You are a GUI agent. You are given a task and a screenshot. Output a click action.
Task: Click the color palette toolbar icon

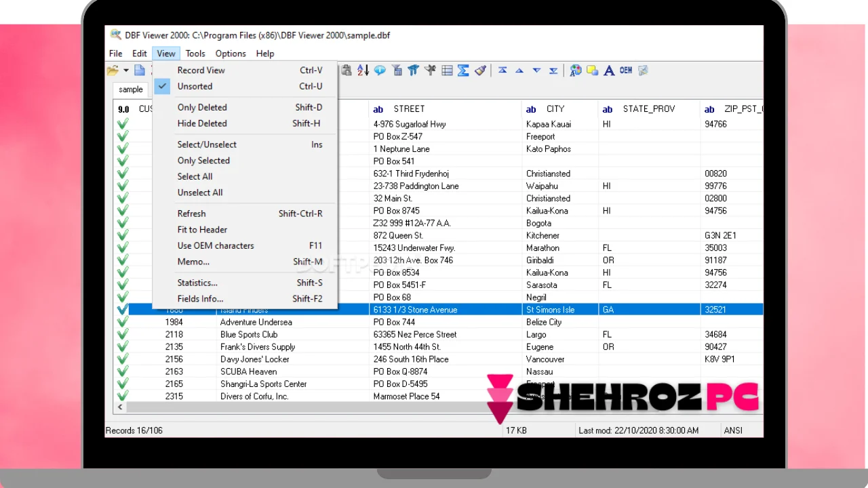click(x=576, y=70)
